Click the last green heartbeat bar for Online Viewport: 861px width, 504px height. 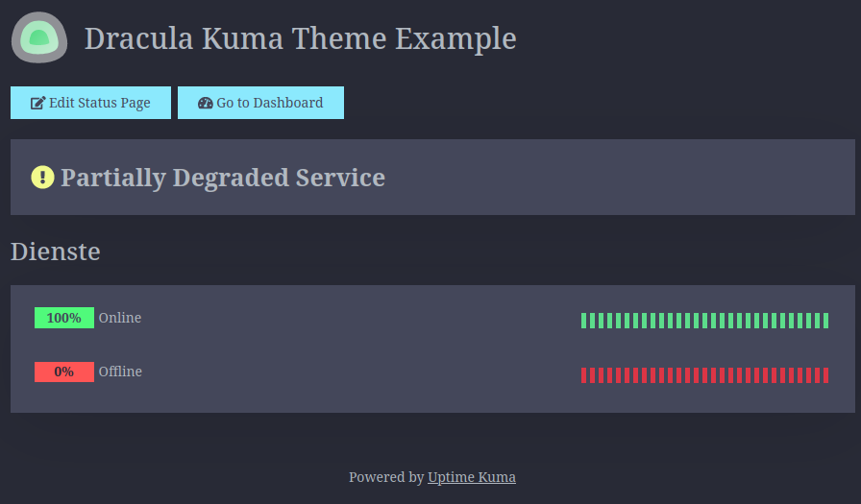[x=825, y=321]
